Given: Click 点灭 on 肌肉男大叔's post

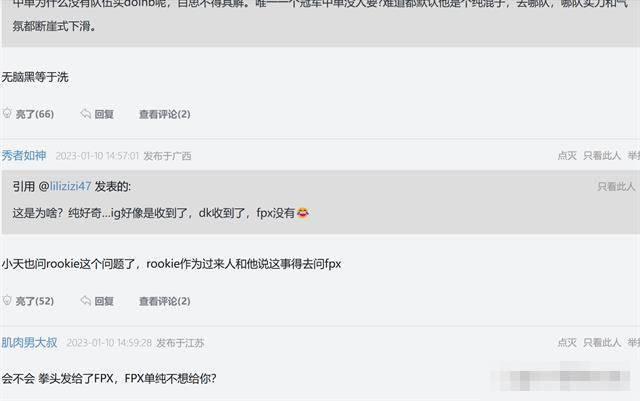Looking at the screenshot, I should pos(567,342).
